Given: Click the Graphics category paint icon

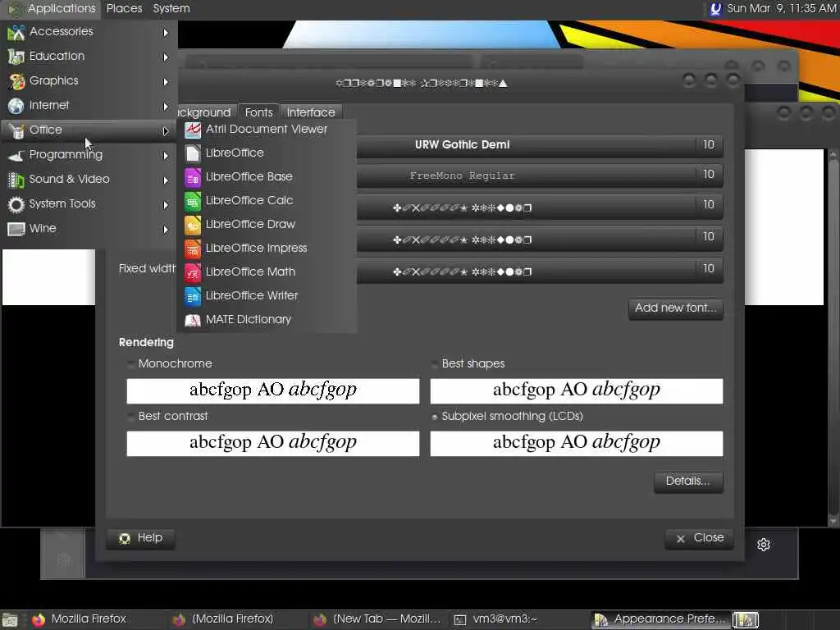Looking at the screenshot, I should [16, 81].
